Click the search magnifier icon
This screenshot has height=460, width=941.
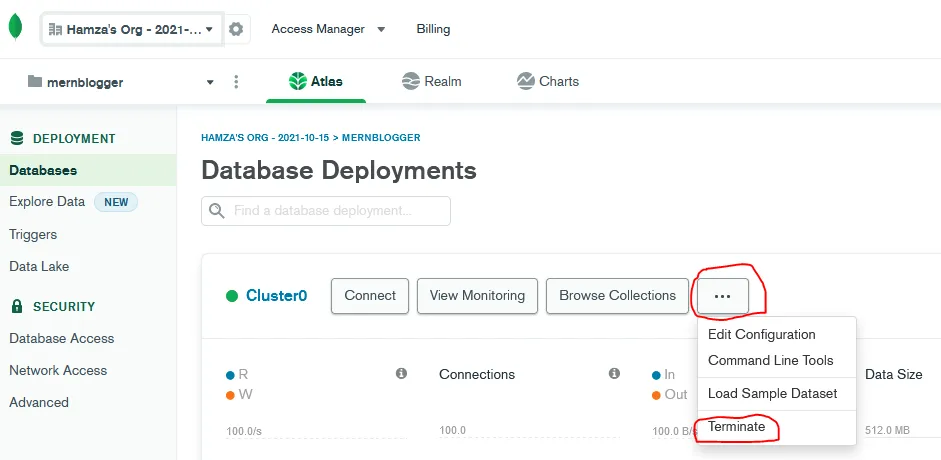[216, 211]
